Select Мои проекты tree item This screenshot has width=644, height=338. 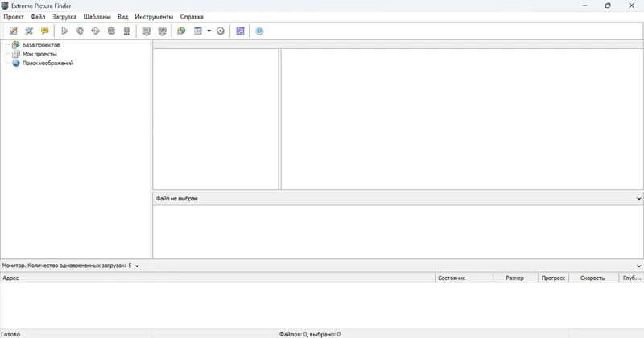39,54
